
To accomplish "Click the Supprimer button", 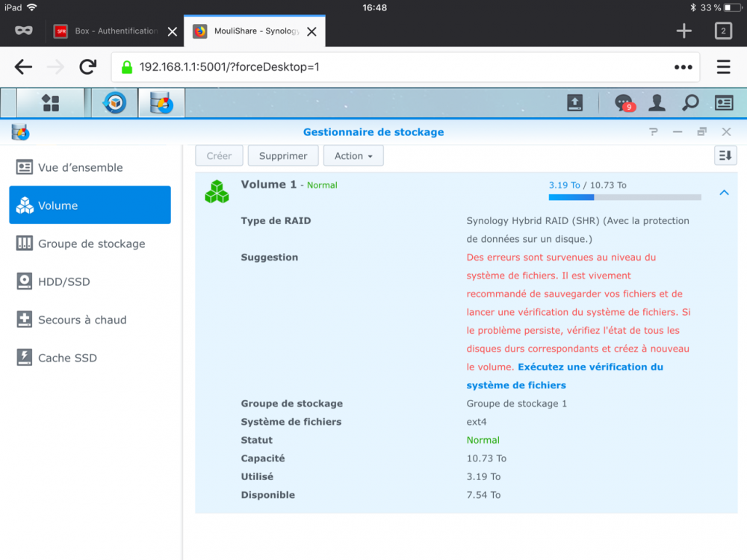I will click(x=283, y=156).
